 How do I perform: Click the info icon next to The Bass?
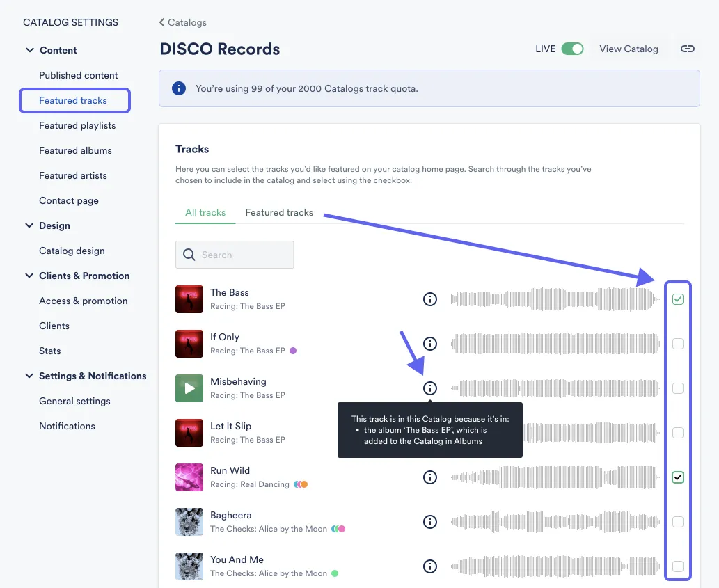tap(429, 299)
